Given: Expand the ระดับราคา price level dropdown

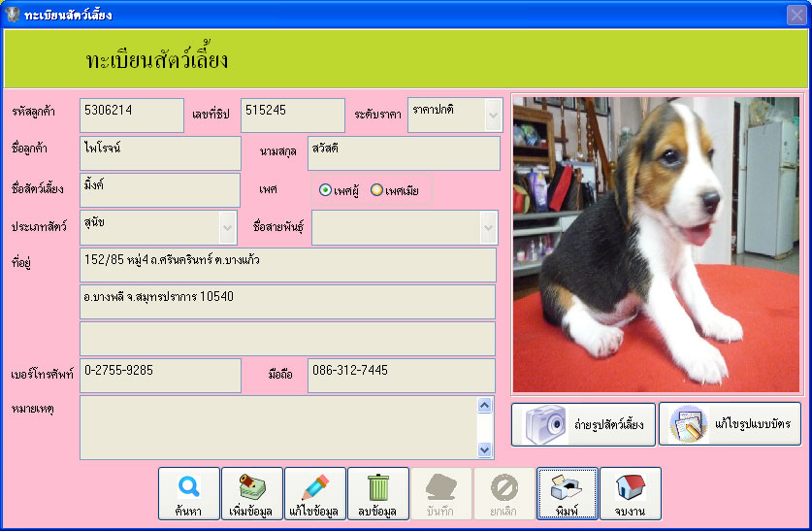Looking at the screenshot, I should tap(494, 115).
